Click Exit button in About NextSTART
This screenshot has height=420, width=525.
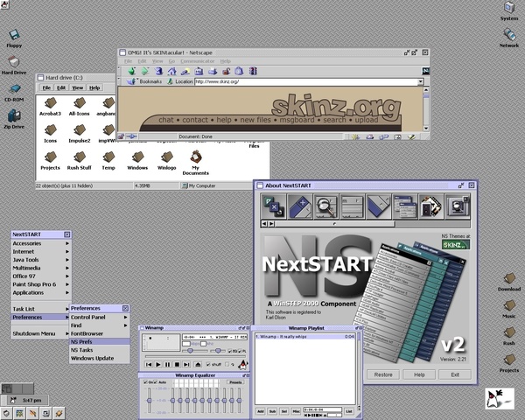click(x=455, y=374)
